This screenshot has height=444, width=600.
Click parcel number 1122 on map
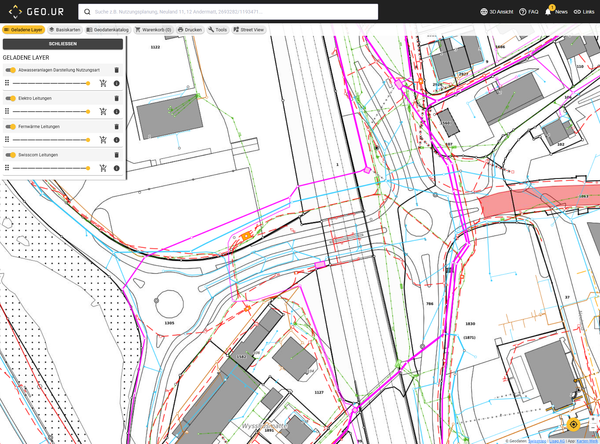[x=155, y=47]
